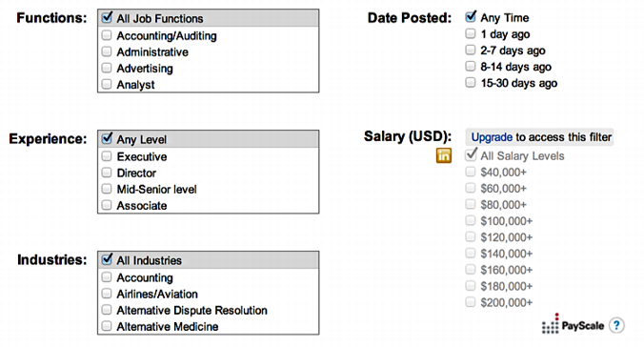Check the Alternative Medicine industry
The height and width of the screenshot is (347, 644).
tap(107, 326)
